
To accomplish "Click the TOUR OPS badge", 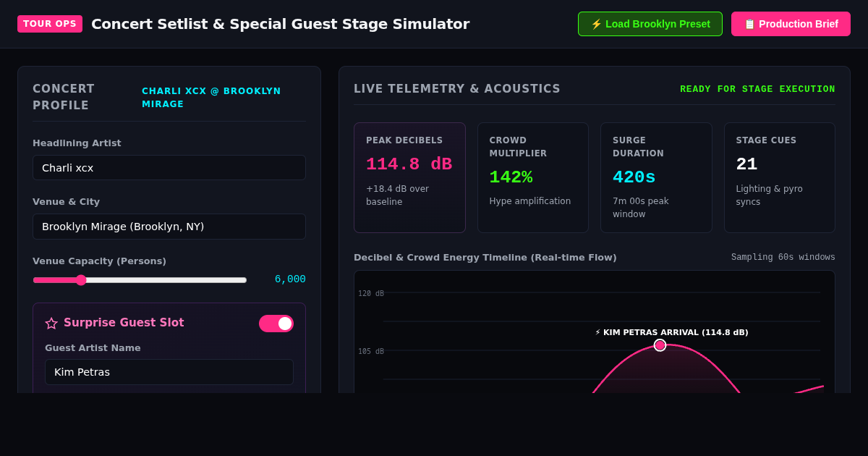I will [50, 24].
